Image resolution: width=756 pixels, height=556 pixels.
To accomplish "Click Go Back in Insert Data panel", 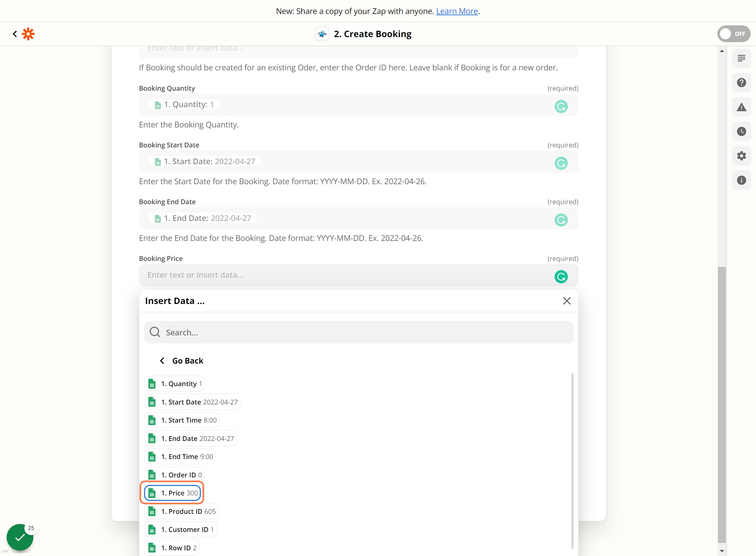I will tap(181, 360).
